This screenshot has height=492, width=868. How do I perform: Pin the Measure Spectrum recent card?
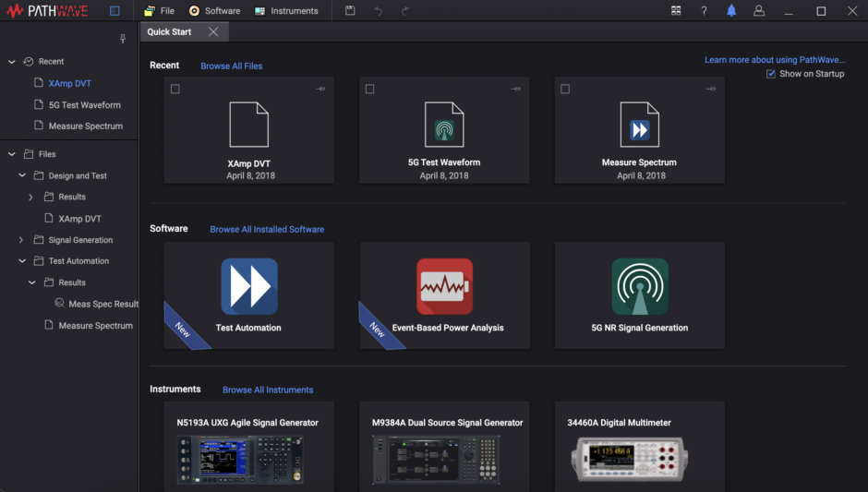[x=711, y=89]
